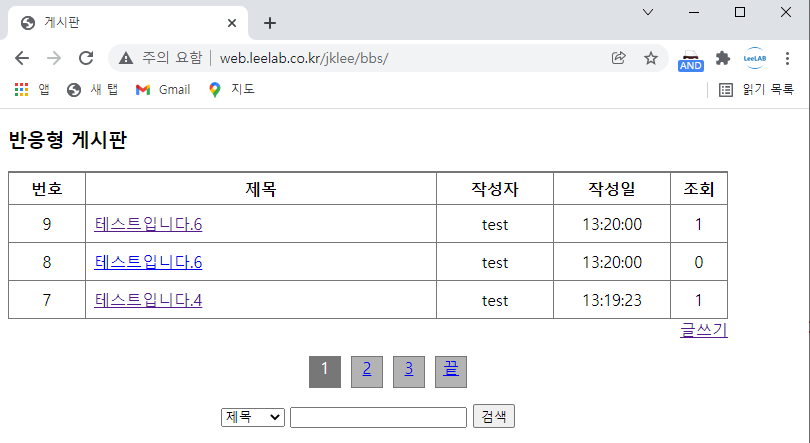Click the 글쓰기 link

tap(703, 330)
